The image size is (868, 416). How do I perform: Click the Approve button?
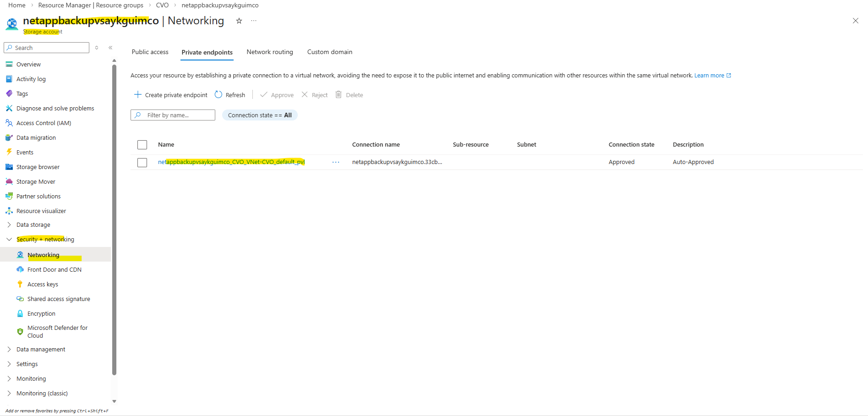click(277, 95)
